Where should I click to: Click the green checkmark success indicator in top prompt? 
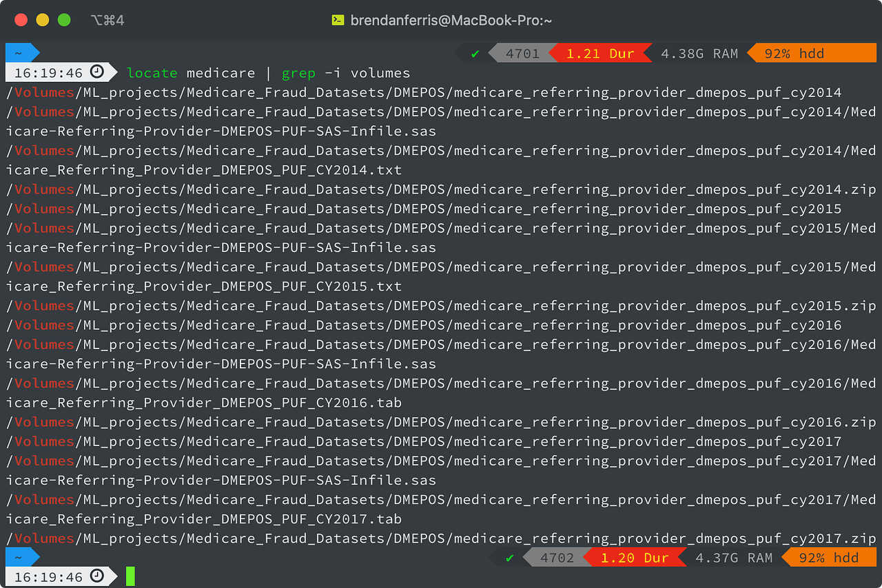(x=475, y=52)
